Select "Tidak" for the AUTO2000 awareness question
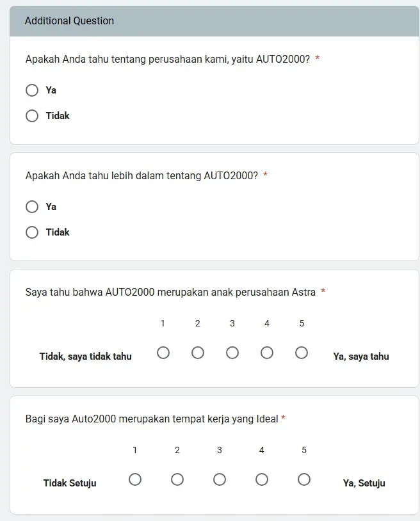The image size is (420, 521). 32,116
